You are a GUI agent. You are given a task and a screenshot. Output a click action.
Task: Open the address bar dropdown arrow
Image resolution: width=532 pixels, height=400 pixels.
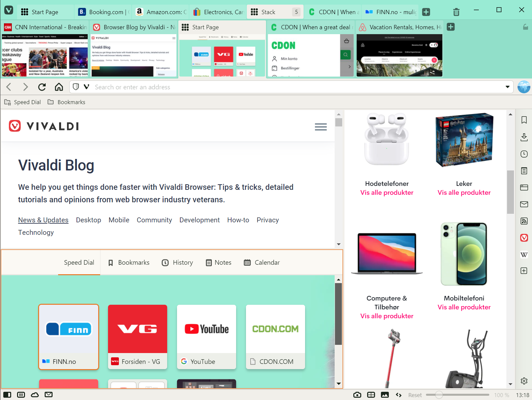point(507,87)
